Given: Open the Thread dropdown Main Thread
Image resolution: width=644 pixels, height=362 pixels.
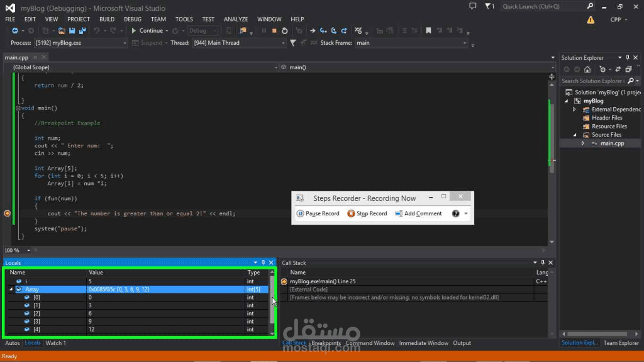Looking at the screenshot, I should pos(238,43).
